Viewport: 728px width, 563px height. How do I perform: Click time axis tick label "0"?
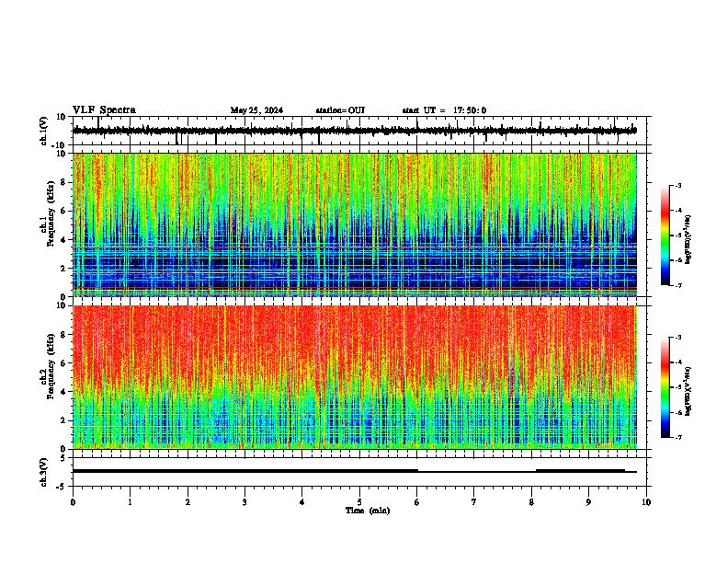pyautogui.click(x=73, y=502)
